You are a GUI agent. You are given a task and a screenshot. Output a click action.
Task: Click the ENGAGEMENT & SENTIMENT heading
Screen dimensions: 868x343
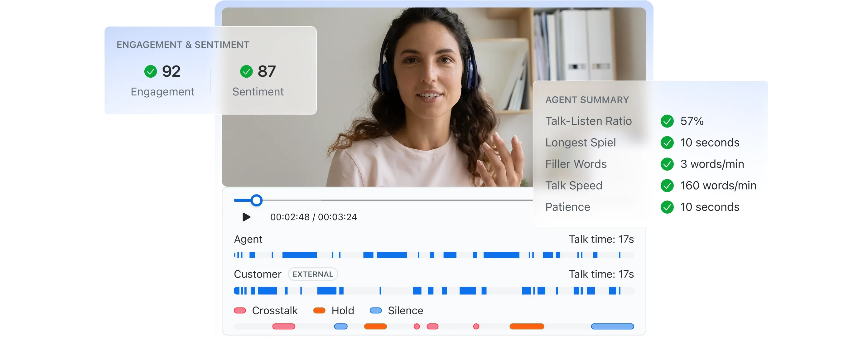tap(183, 45)
